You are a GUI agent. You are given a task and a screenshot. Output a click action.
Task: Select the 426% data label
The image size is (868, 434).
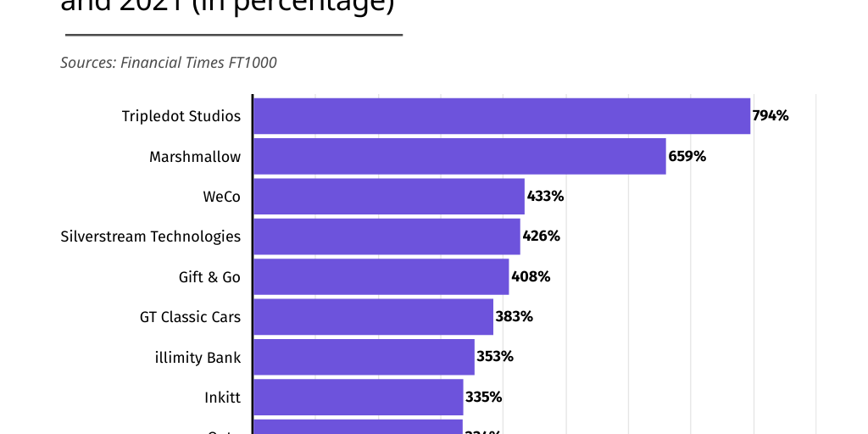click(541, 236)
